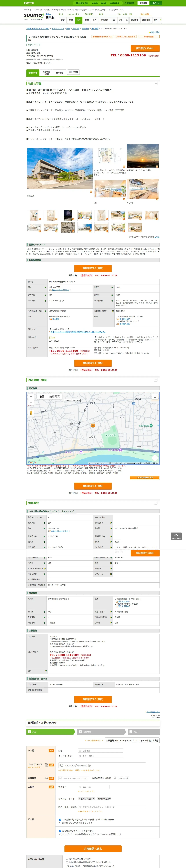Click 会員登録 button
The width and height of the screenshot is (186, 868).
pyautogui.click(x=143, y=3)
